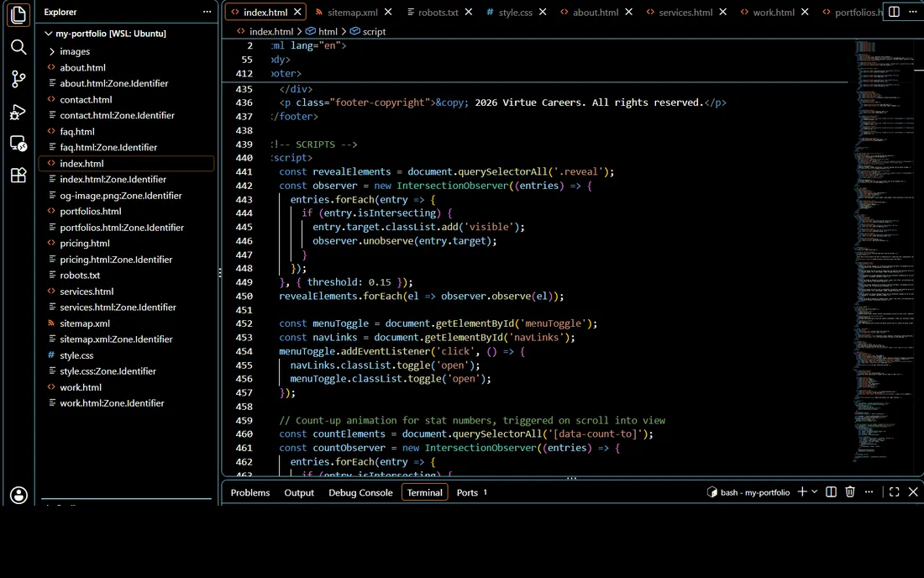Split the terminal panel
The height and width of the screenshot is (578, 924).
point(831,492)
